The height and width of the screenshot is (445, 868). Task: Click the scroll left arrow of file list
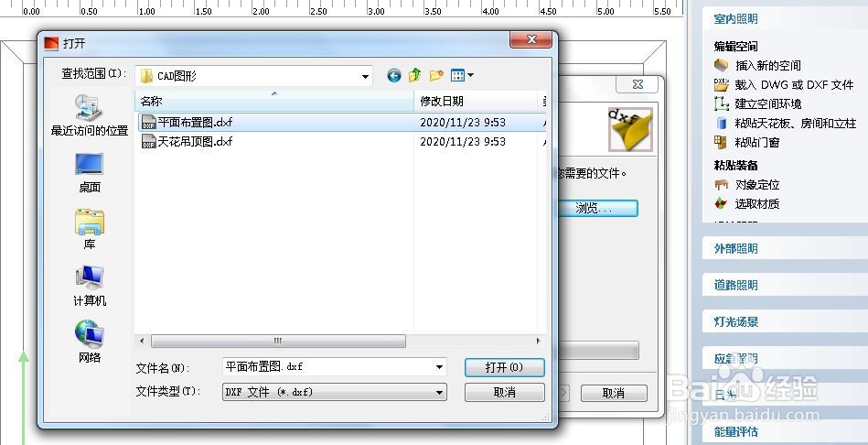click(x=142, y=341)
